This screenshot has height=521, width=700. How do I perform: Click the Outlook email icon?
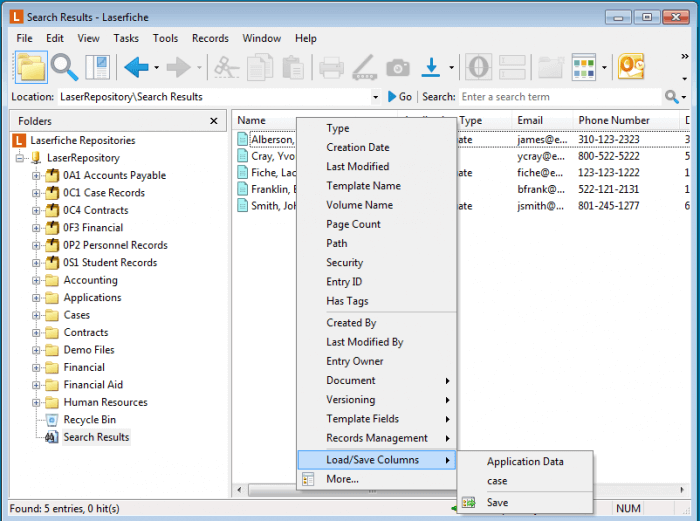pyautogui.click(x=631, y=67)
